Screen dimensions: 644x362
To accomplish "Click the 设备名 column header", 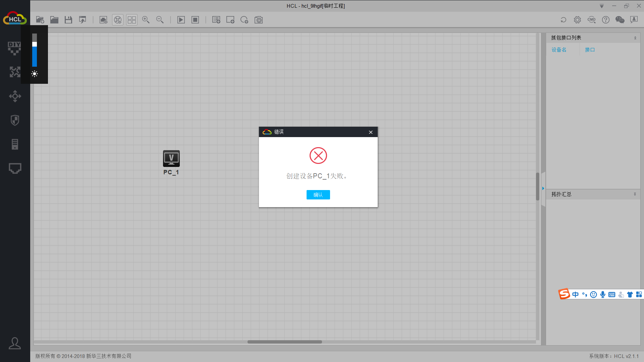I will tap(559, 50).
